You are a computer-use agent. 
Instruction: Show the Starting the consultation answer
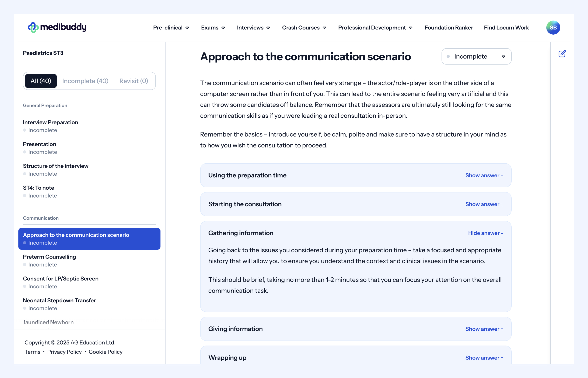coord(484,204)
